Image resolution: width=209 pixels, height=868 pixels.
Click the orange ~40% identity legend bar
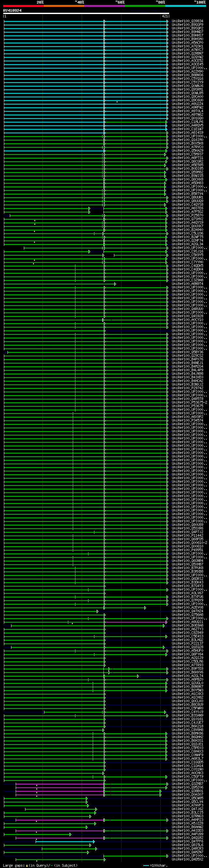point(64,6)
